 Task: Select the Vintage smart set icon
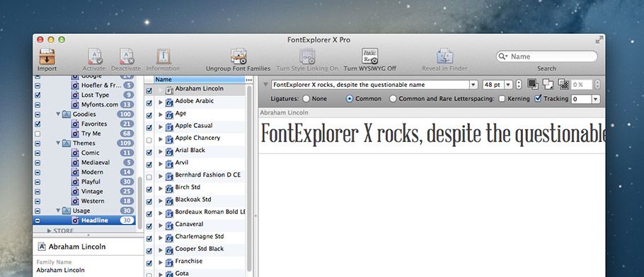point(75,191)
